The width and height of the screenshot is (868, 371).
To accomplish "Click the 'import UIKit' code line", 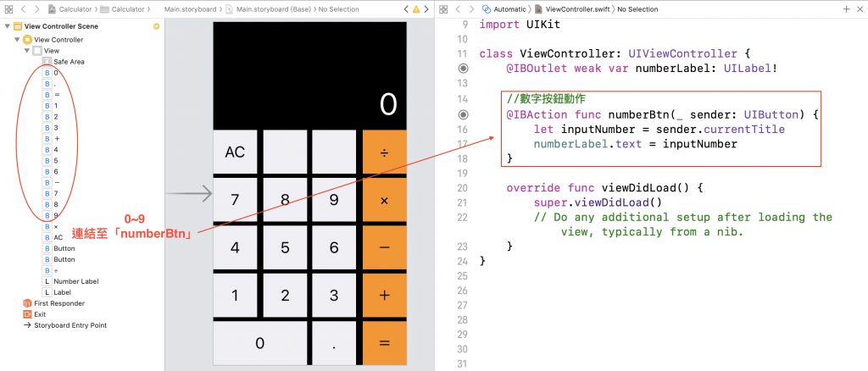I will (520, 25).
